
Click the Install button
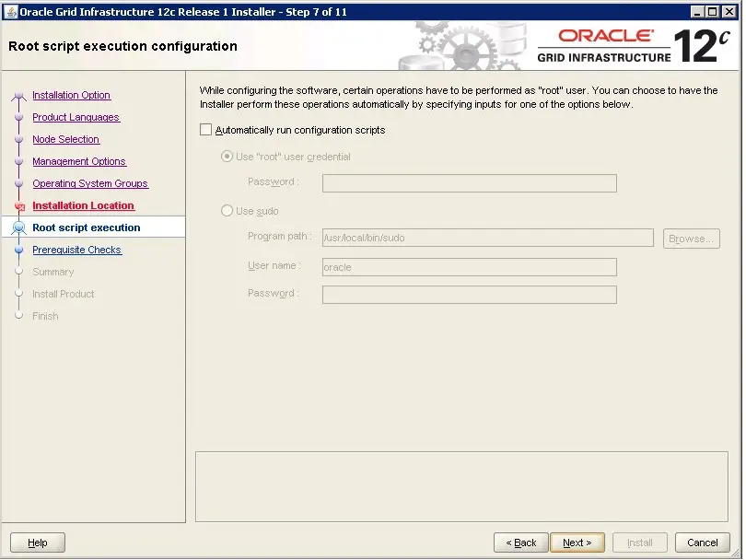pos(640,542)
